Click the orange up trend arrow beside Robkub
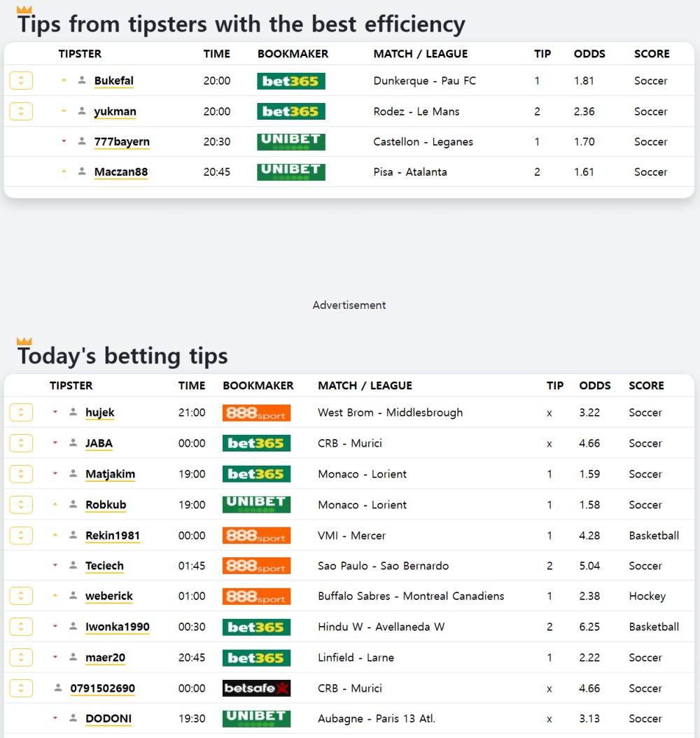This screenshot has height=738, width=700. click(55, 504)
